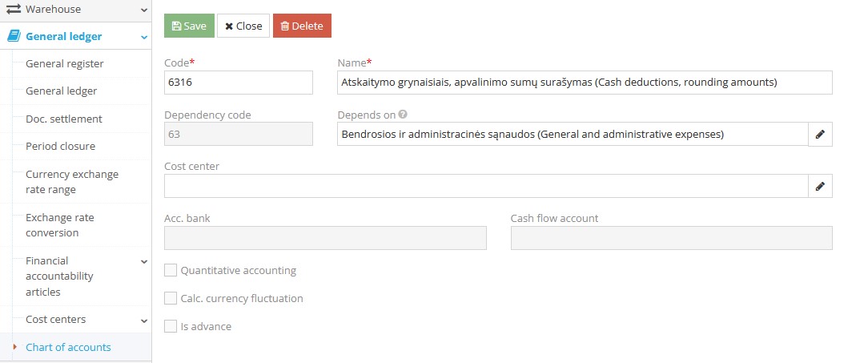Expand the Warehouse menu chevron
Image resolution: width=868 pixels, height=363 pixels.
144,10
